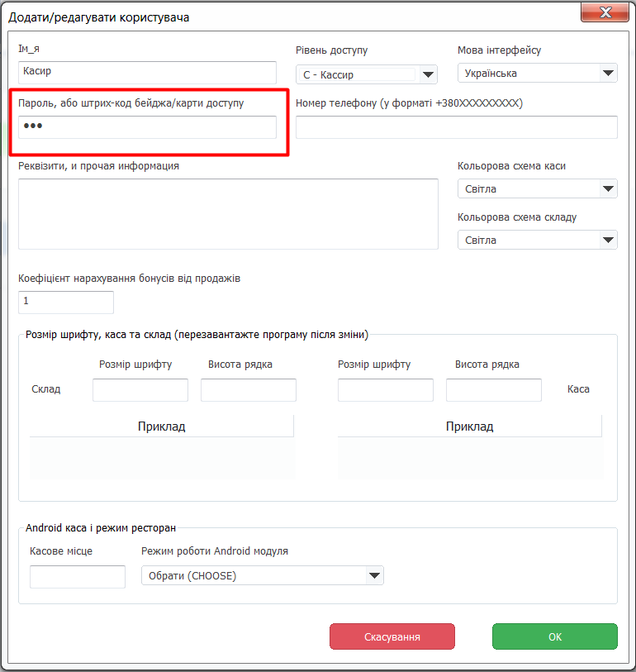Confirm with the green OK button
Viewport: 636px width, 672px height.
tap(555, 636)
